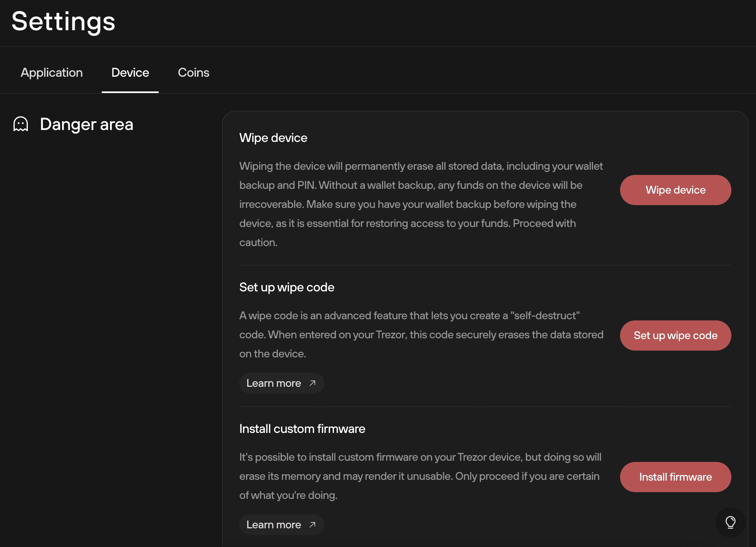The image size is (756, 547).
Task: Click the red Wipe device button
Action: [675, 190]
